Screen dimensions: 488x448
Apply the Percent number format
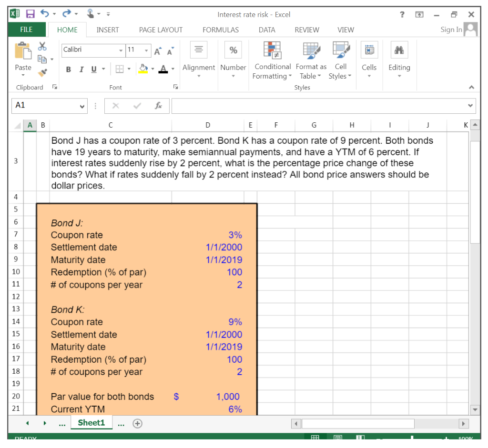point(233,50)
